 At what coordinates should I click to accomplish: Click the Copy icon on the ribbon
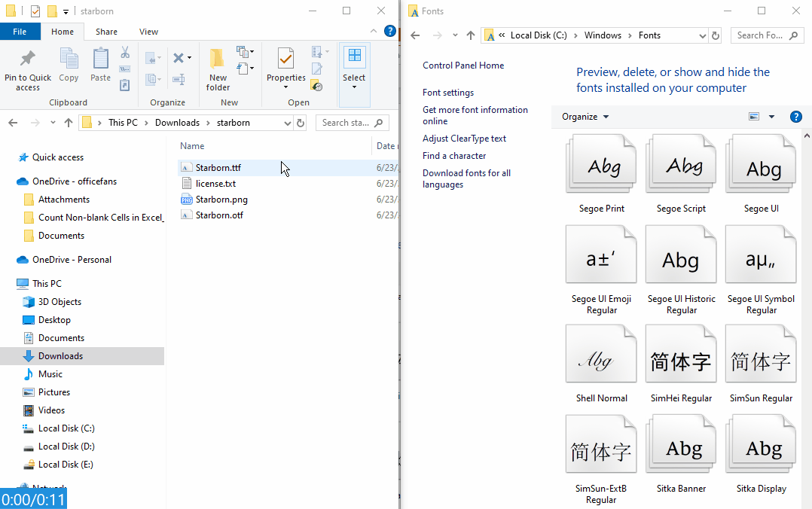(x=69, y=64)
